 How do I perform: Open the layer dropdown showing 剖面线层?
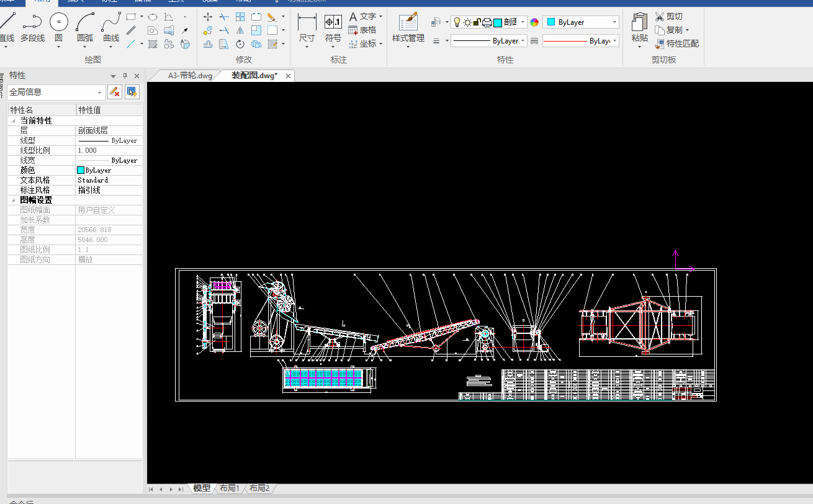523,22
